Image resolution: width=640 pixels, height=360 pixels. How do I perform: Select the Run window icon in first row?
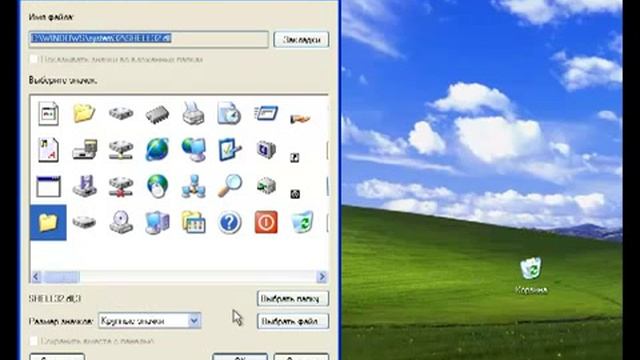pyautogui.click(x=266, y=113)
